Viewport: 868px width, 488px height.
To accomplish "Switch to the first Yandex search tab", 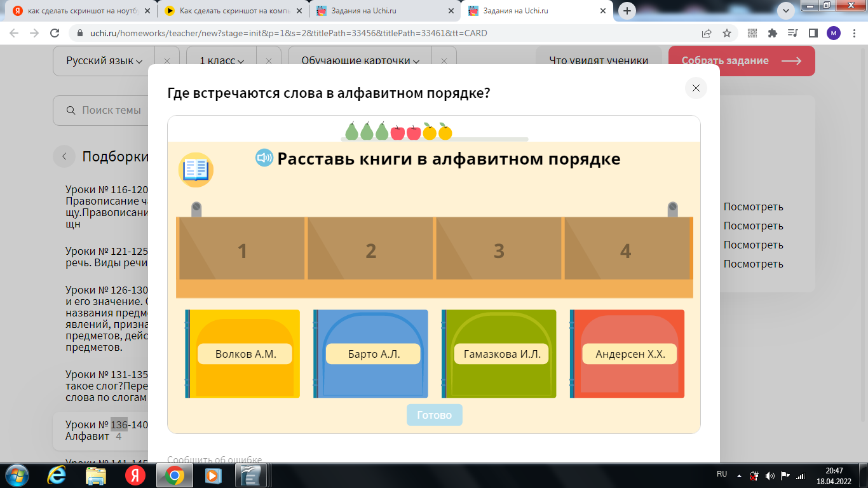I will [78, 11].
